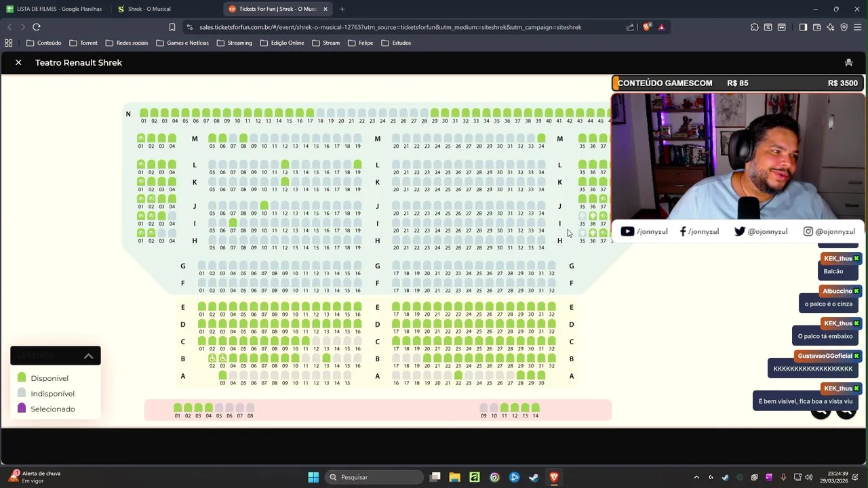Click the streamer webcam thumbnail
This screenshot has width=868, height=488.
[x=738, y=157]
